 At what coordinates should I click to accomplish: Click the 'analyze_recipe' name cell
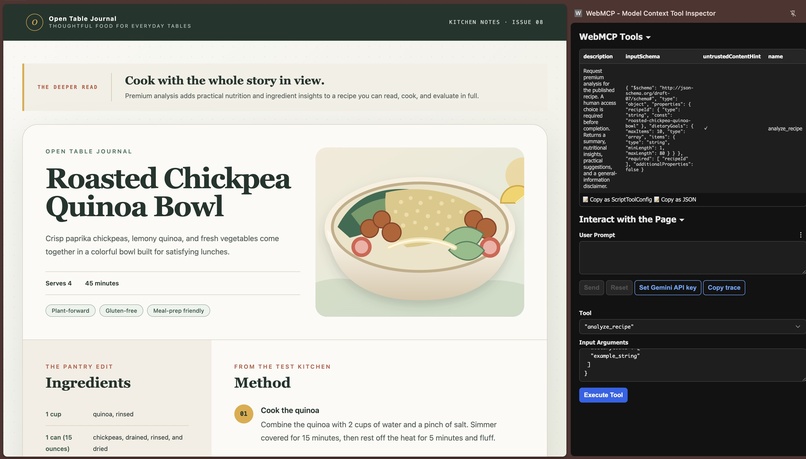785,128
